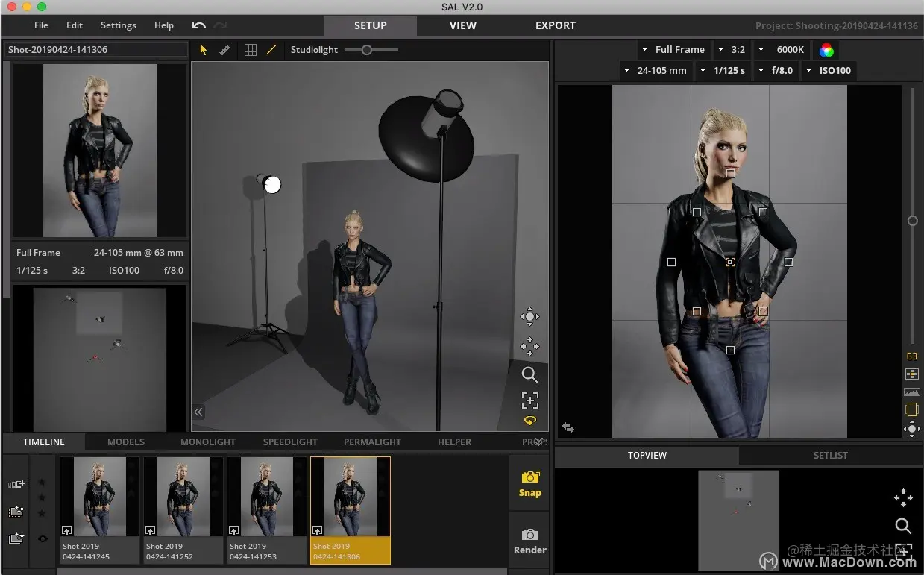Click the Snap button
Viewport: 924px width, 575px height.
pyautogui.click(x=530, y=483)
